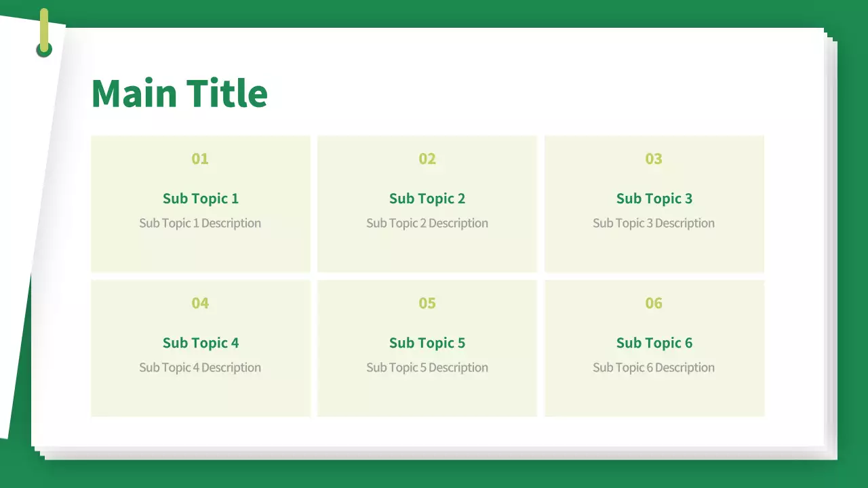Select the number 02 label
The image size is (868, 488).
(427, 159)
